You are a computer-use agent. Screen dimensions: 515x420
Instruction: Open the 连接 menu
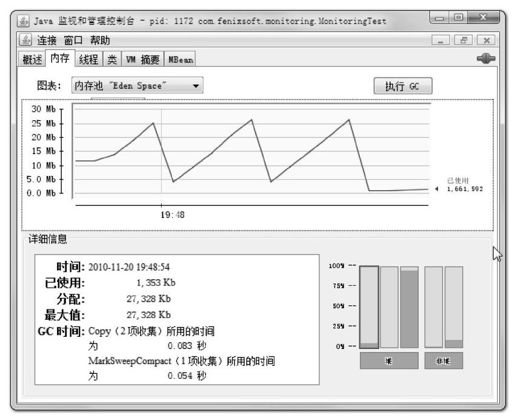coord(46,40)
